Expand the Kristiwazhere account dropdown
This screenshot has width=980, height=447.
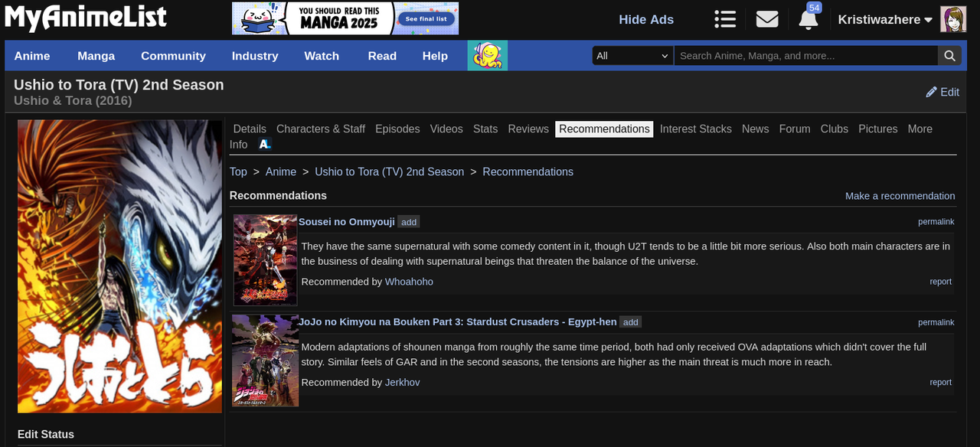pyautogui.click(x=885, y=20)
